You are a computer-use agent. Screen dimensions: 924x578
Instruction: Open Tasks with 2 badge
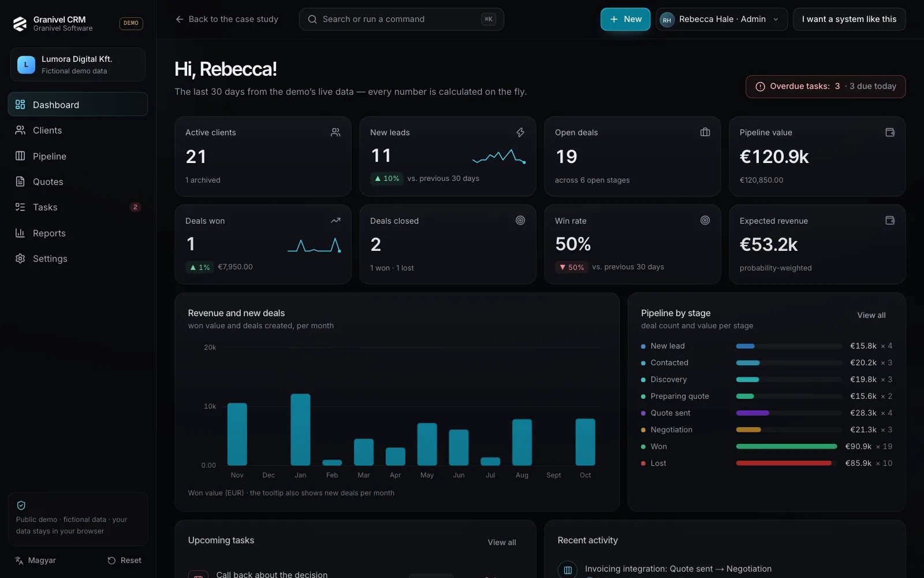(78, 207)
